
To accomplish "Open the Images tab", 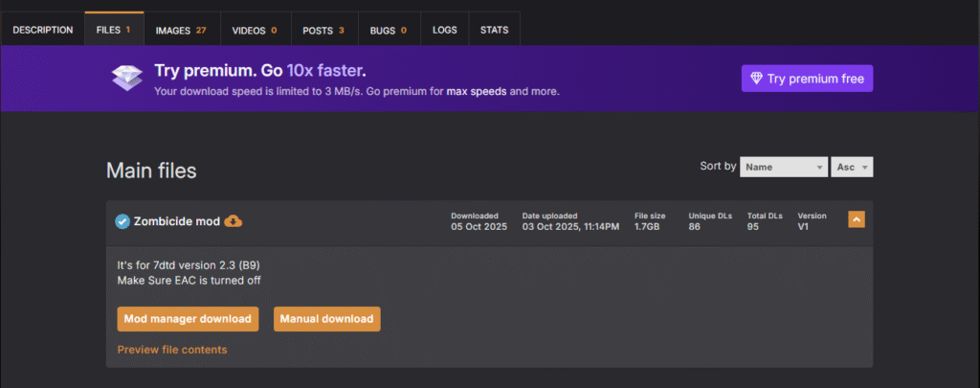I will pyautogui.click(x=181, y=30).
